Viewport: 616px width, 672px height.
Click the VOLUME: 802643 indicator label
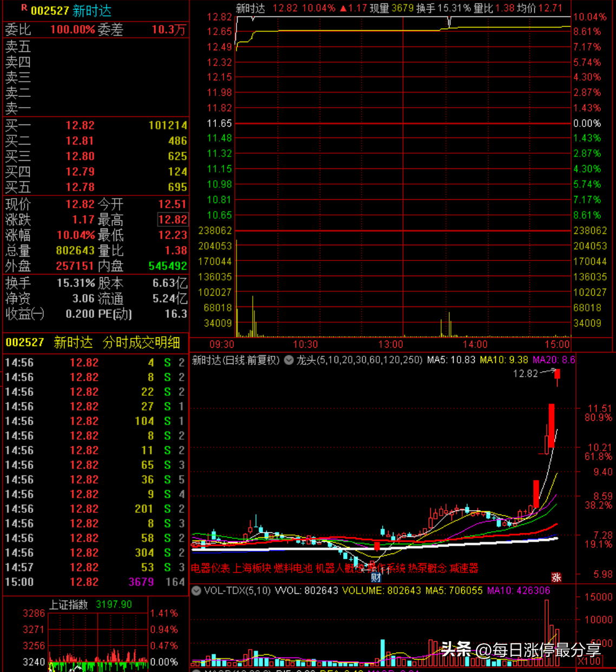(382, 591)
